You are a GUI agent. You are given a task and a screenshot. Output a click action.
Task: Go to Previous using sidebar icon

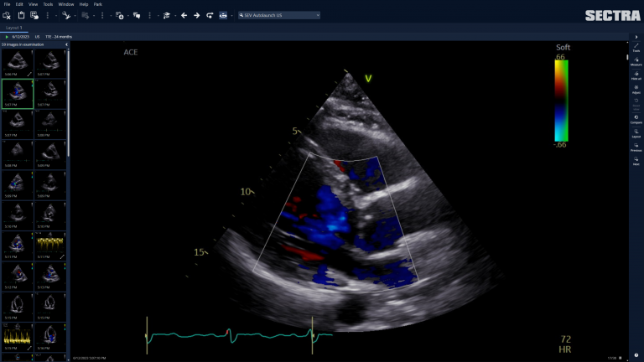(x=636, y=147)
